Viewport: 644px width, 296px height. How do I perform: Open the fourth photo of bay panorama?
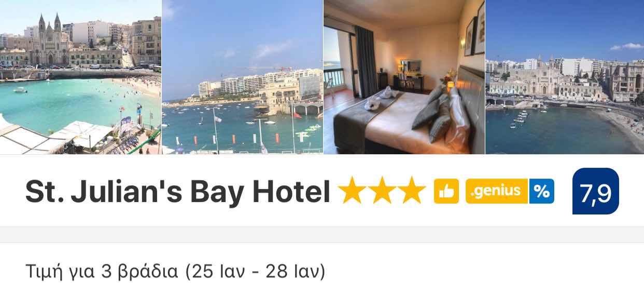click(565, 77)
